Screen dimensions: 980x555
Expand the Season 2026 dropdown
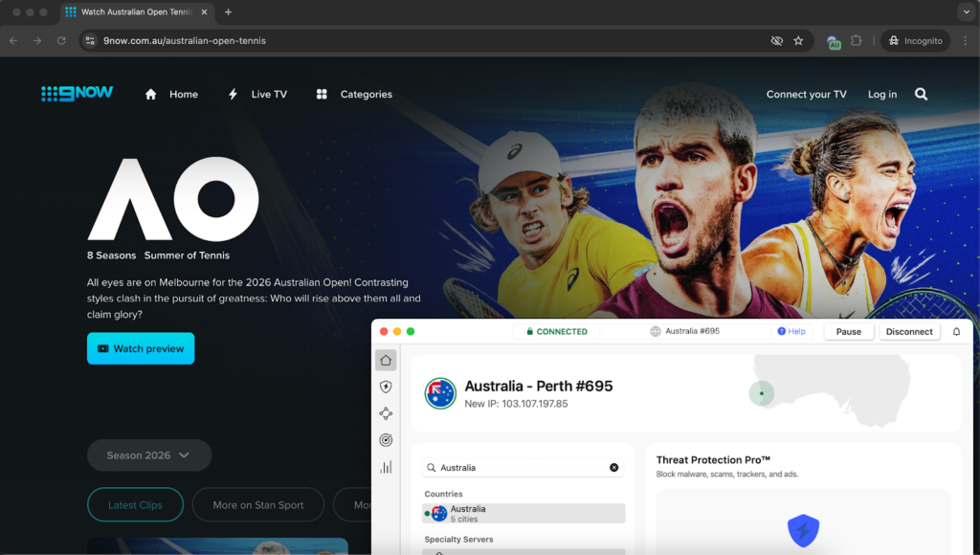148,455
